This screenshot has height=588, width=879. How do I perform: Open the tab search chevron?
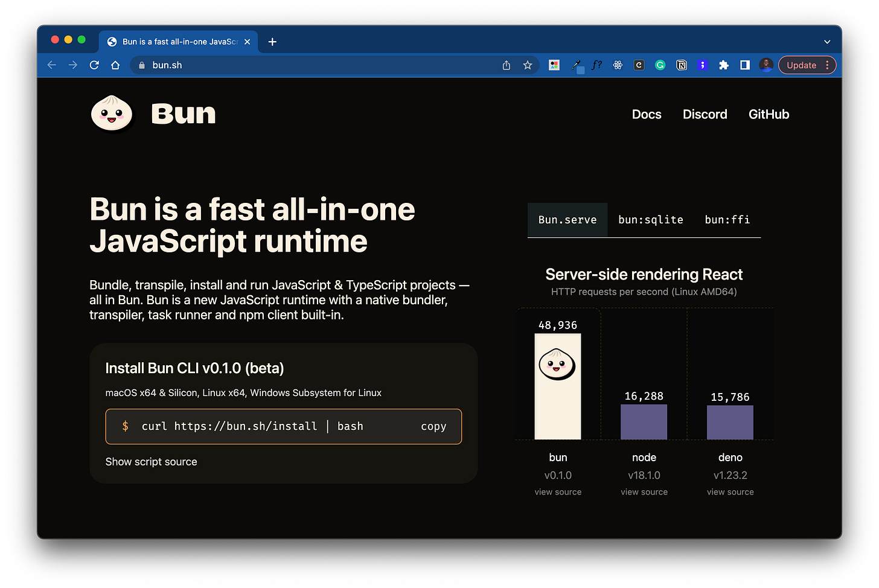[827, 42]
